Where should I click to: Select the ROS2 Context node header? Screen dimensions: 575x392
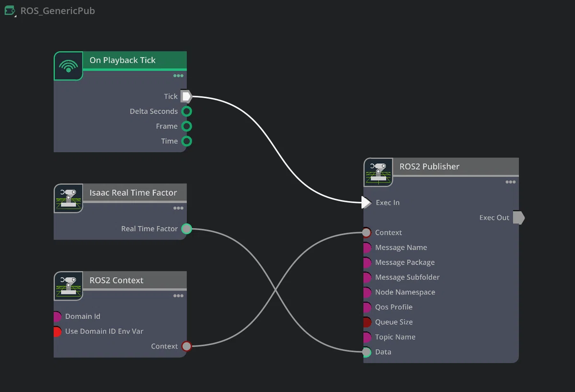tap(134, 280)
